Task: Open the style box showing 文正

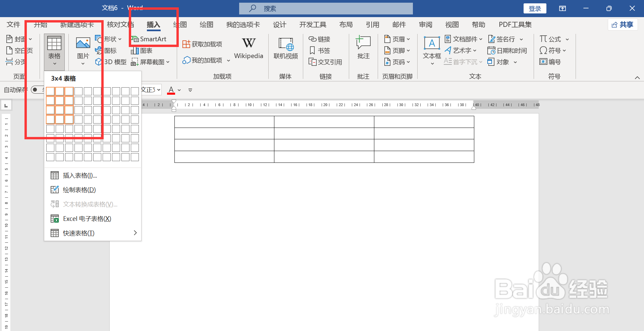Action: click(151, 90)
